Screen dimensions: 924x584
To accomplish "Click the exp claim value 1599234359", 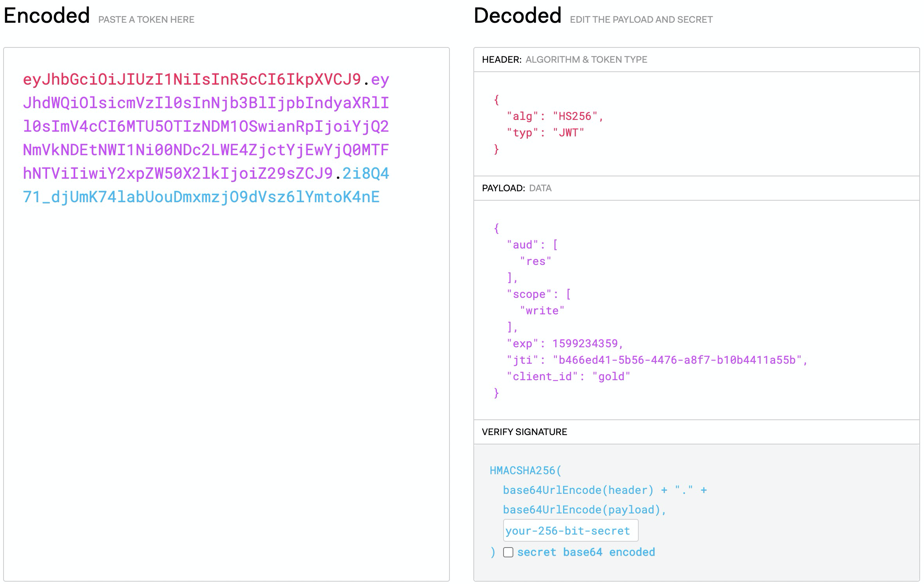I will click(x=587, y=343).
